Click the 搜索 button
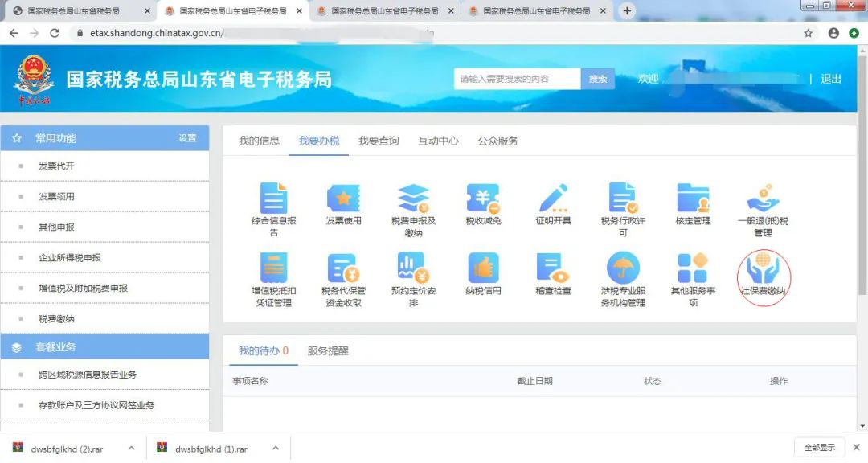This screenshot has height=463, width=868. coord(597,80)
